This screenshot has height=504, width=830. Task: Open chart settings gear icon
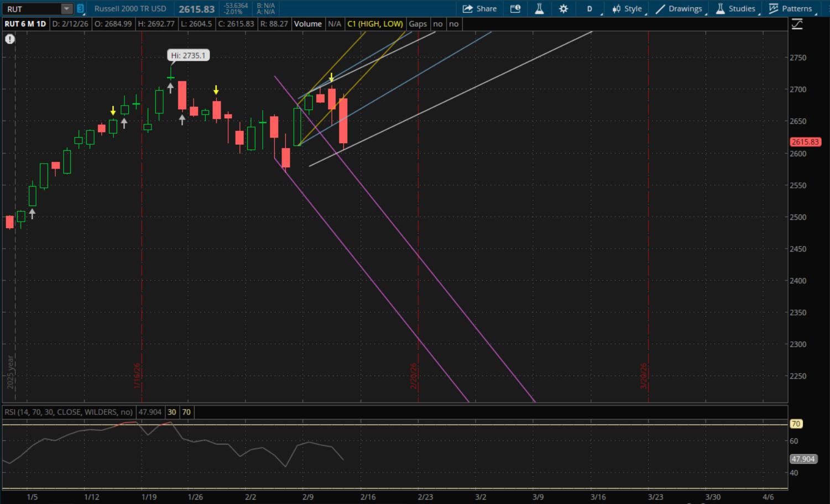[563, 9]
